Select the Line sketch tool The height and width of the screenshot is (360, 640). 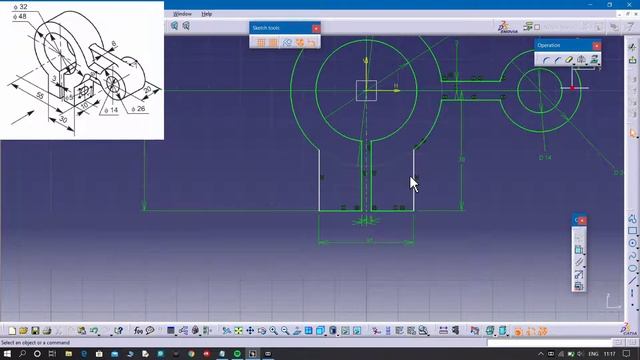pos(632,280)
